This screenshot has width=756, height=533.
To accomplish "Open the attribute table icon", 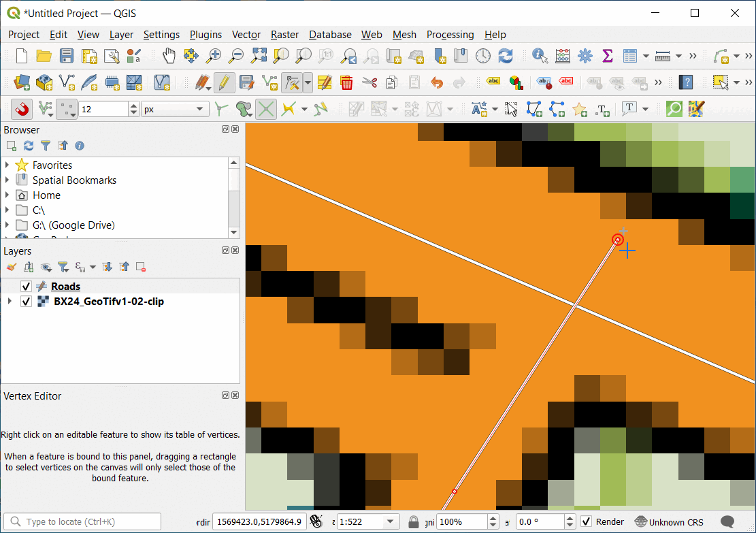I will 630,56.
